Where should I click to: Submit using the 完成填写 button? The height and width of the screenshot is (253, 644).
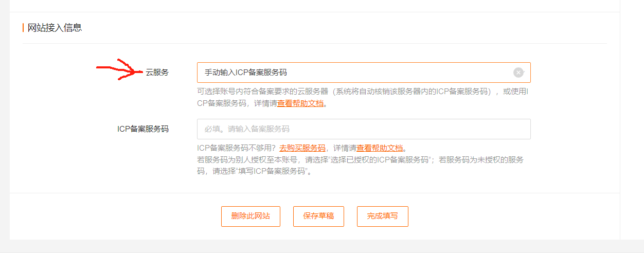(383, 216)
